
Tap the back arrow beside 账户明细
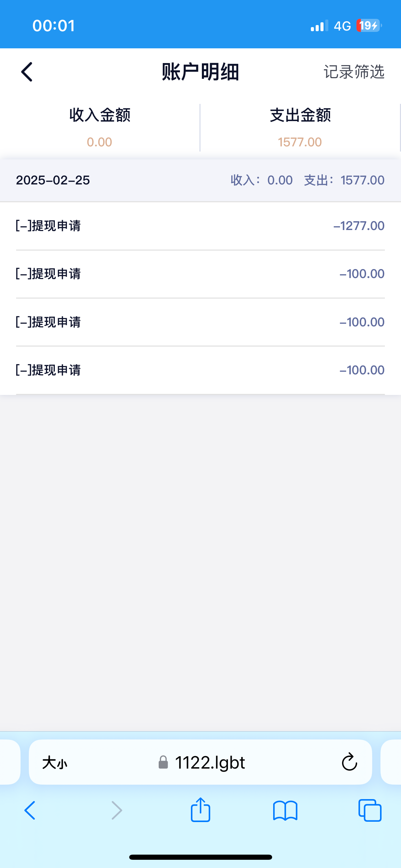coord(27,72)
